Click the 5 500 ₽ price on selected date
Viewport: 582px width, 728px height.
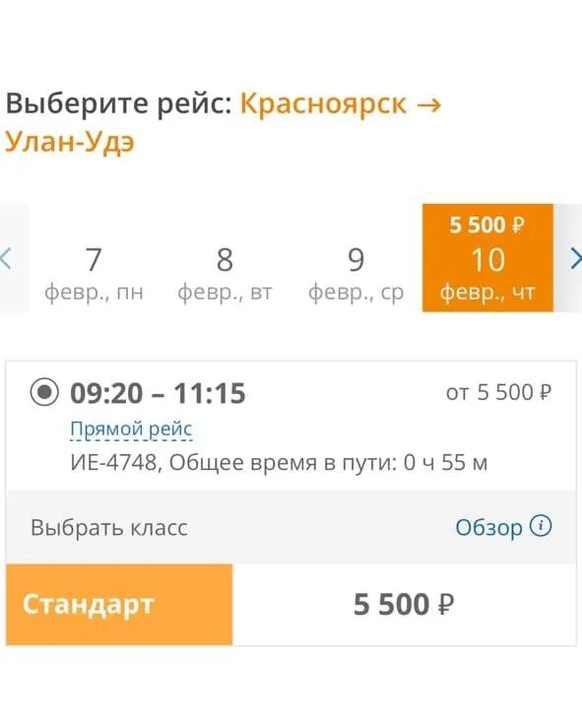click(x=486, y=225)
